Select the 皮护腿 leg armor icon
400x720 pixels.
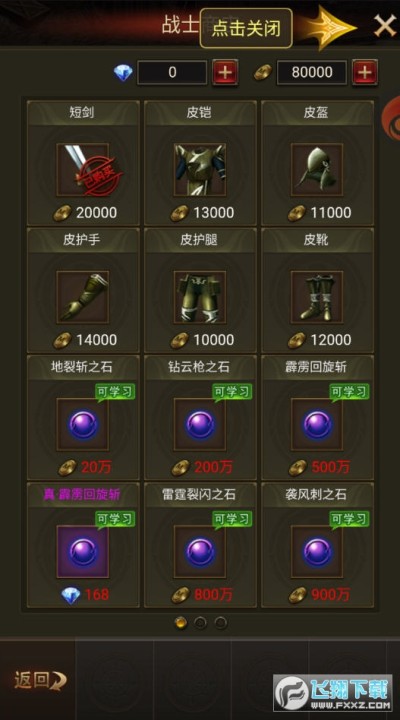tap(200, 297)
